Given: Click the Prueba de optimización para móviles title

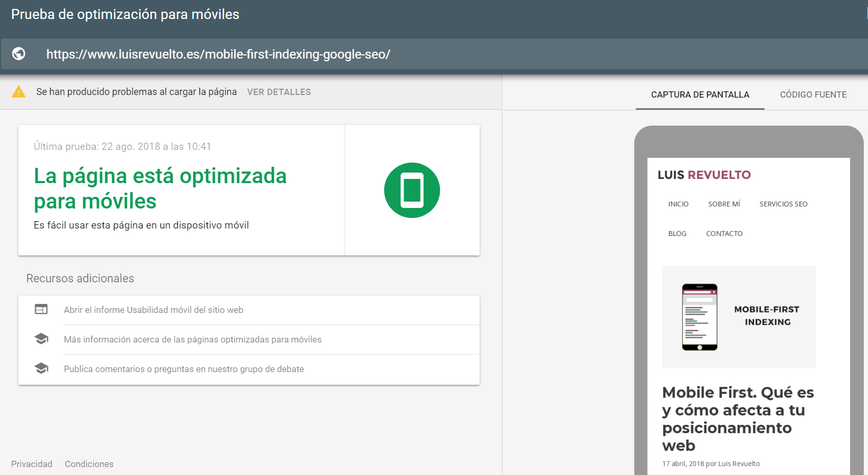Looking at the screenshot, I should pyautogui.click(x=125, y=14).
